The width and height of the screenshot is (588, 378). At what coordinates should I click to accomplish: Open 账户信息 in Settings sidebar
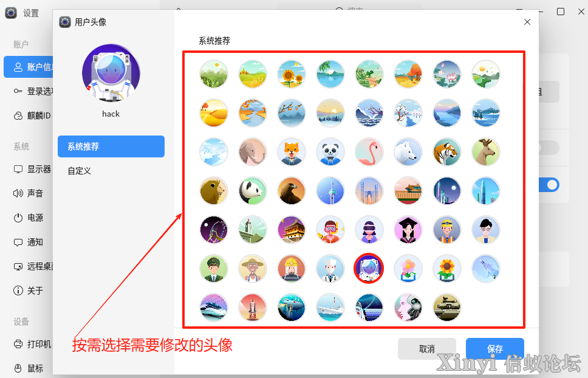coord(29,67)
